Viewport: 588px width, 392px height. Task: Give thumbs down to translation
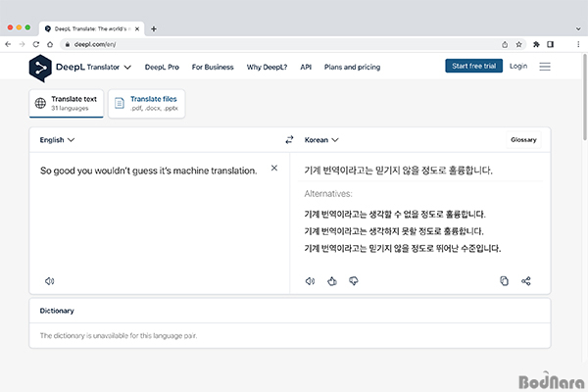coord(354,281)
